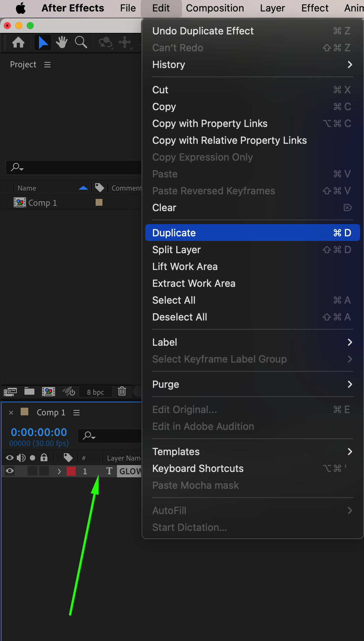The height and width of the screenshot is (641, 364).
Task: Click the label tag column icon in Project
Action: click(99, 188)
